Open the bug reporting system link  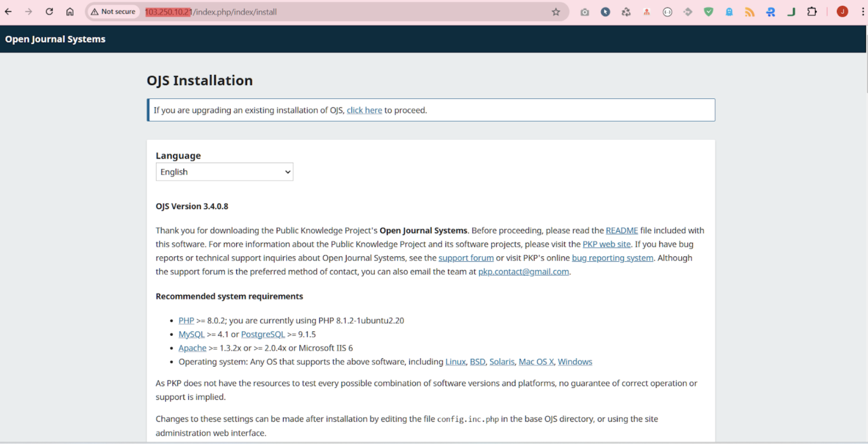pos(613,258)
